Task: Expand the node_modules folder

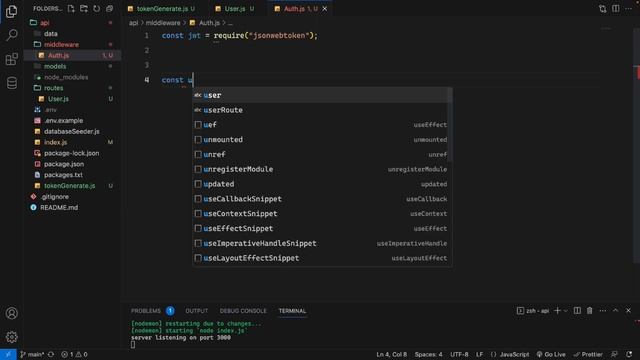Action: coord(72,77)
